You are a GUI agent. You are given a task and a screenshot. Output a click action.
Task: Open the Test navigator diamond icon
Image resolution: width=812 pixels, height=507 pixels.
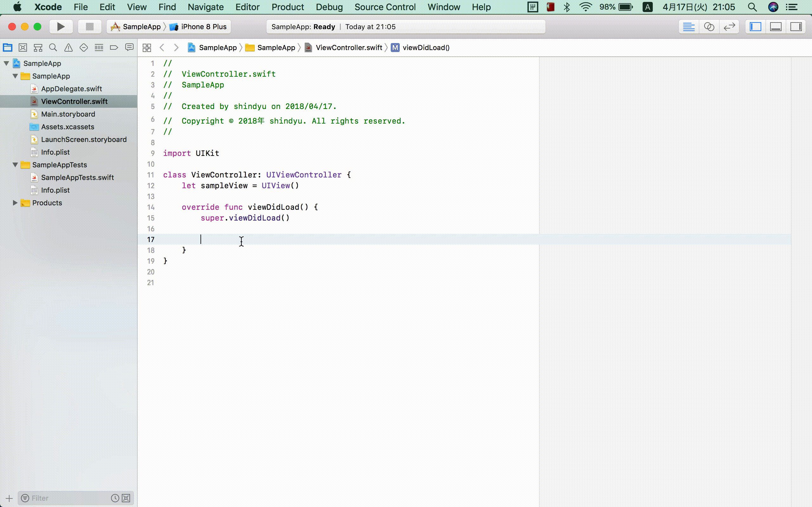click(x=83, y=48)
